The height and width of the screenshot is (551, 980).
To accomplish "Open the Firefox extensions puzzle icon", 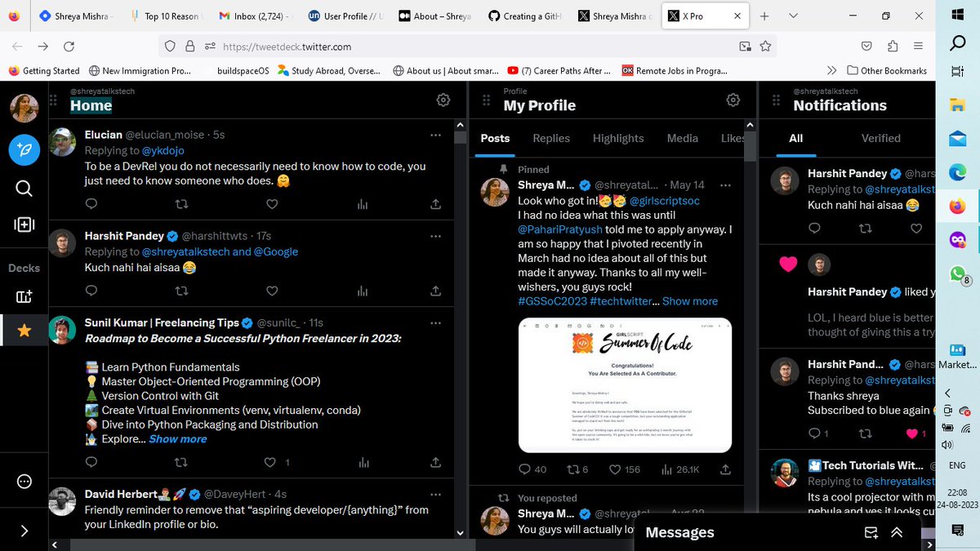I will coord(892,47).
